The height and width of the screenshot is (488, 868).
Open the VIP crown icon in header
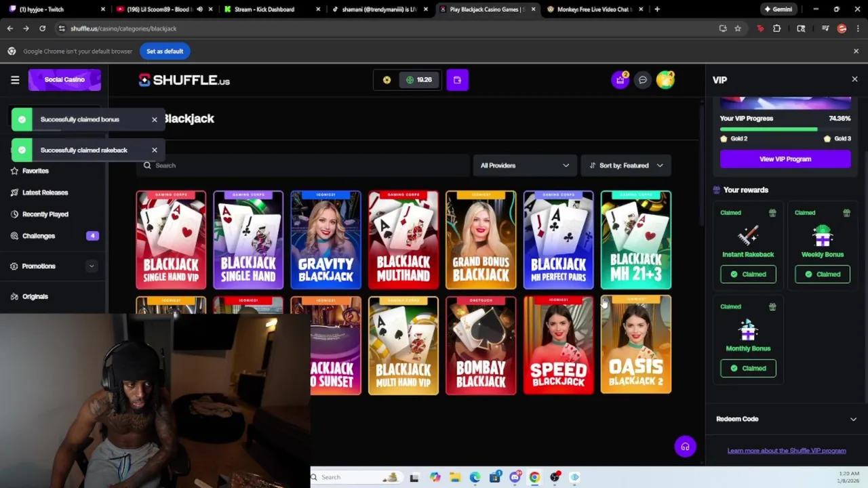pyautogui.click(x=620, y=80)
